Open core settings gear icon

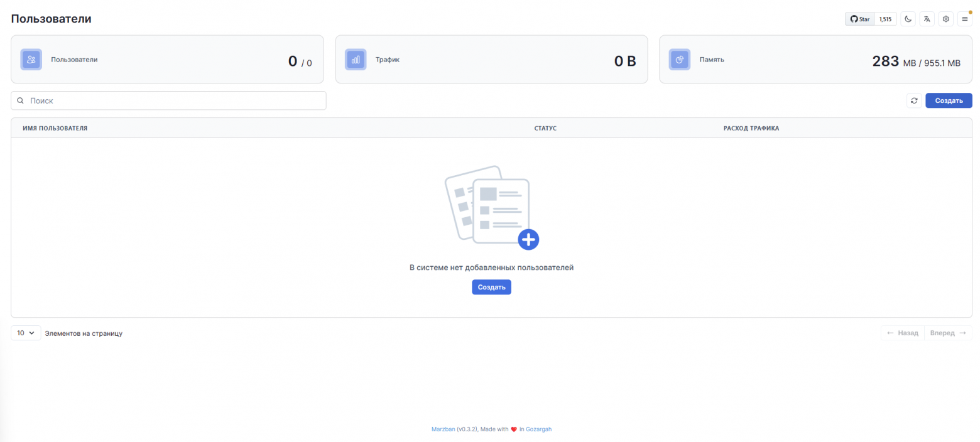(945, 19)
